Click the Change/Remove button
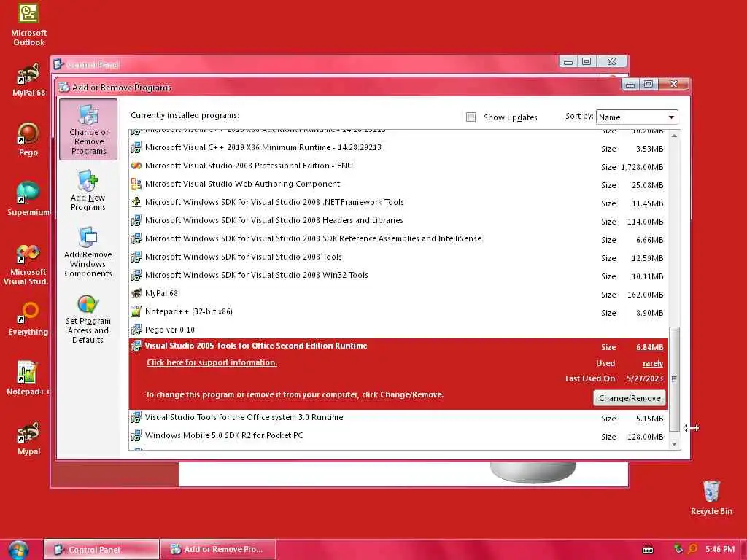Screen dimensions: 747x560 click(x=630, y=398)
